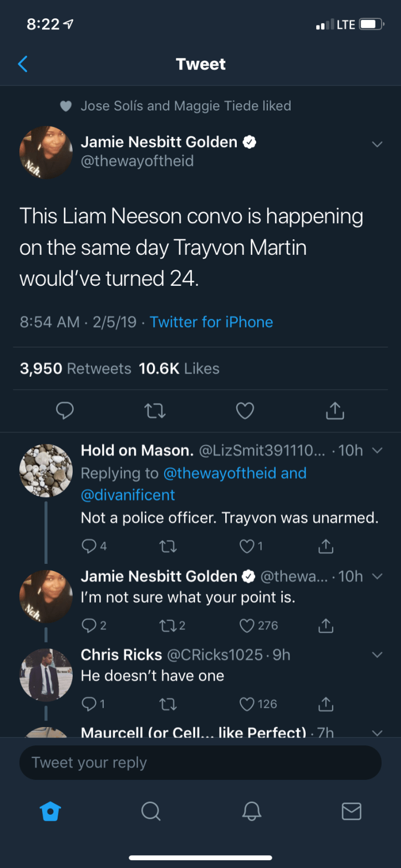Image resolution: width=401 pixels, height=868 pixels.
Task: Expand menu chevron on Hold on Mason reply
Action: click(377, 451)
